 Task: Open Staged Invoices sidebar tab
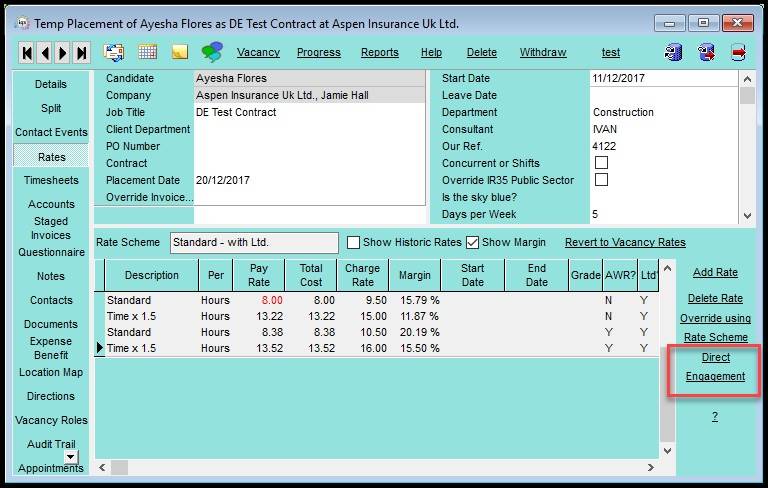(x=51, y=228)
